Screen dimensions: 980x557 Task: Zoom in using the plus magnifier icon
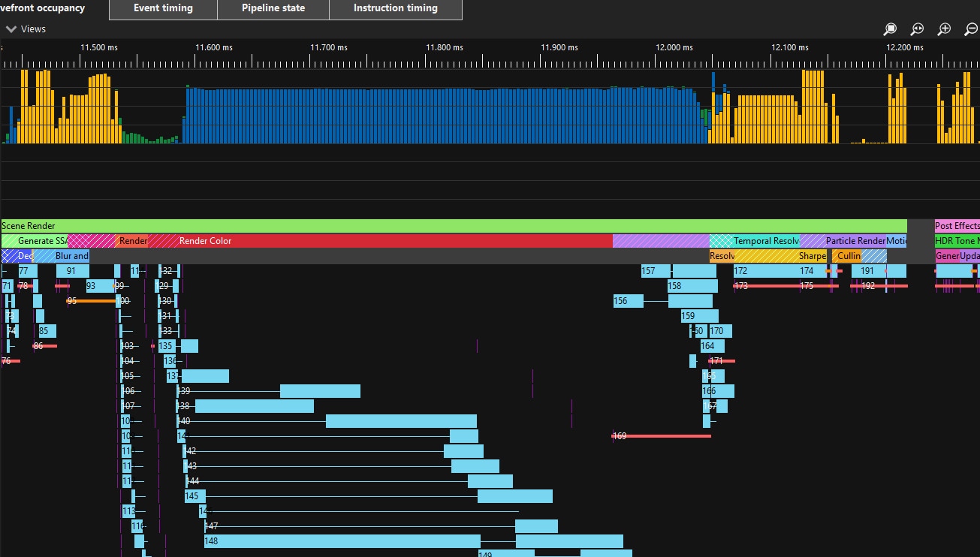coord(944,29)
